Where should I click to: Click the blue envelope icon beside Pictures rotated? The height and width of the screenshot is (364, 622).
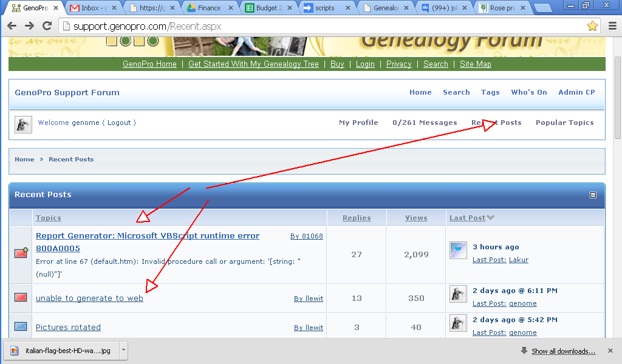21,326
